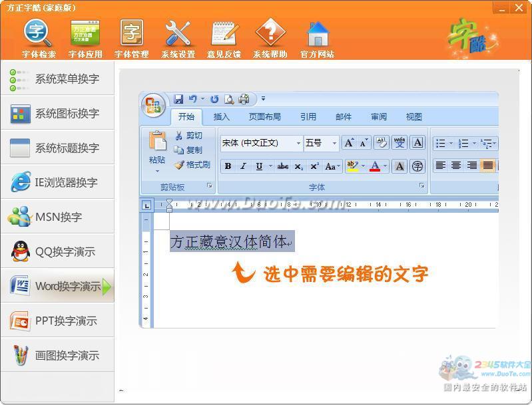Expand the arrow under 粘贴
This screenshot has height=405, width=532.
click(x=157, y=171)
